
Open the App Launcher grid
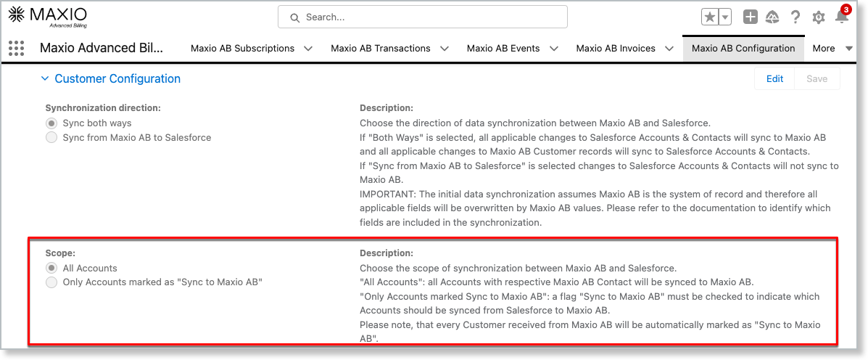point(16,49)
